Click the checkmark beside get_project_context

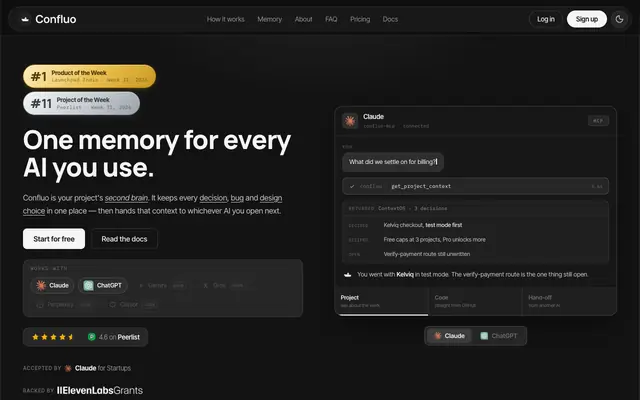[352, 186]
